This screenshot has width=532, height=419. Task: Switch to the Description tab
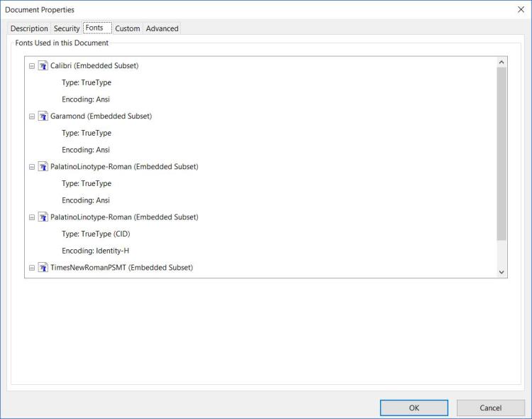29,28
